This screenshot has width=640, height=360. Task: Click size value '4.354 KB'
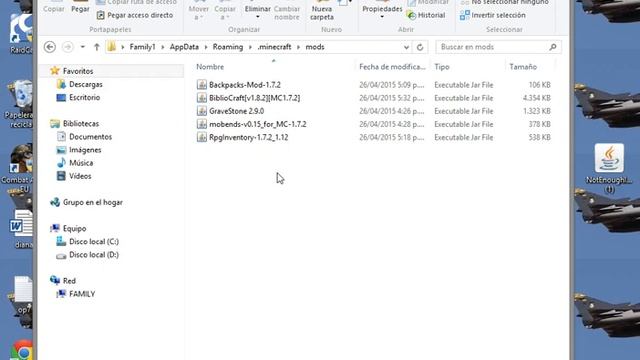click(536, 98)
